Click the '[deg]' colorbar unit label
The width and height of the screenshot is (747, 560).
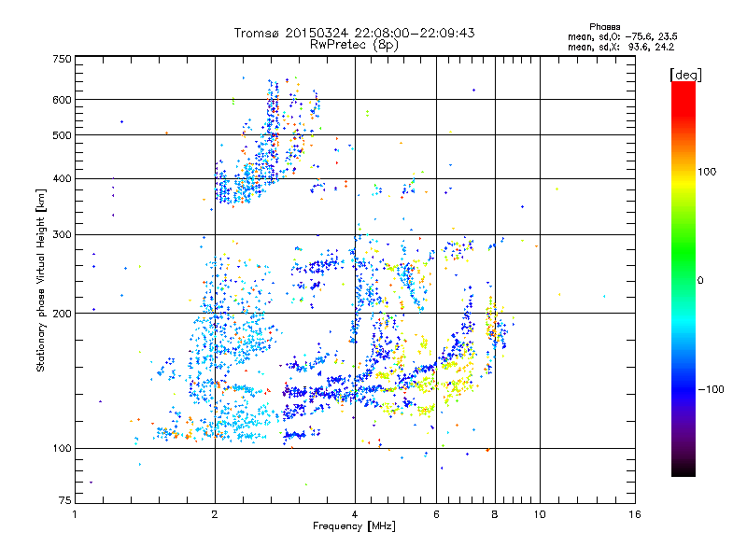coord(685,75)
